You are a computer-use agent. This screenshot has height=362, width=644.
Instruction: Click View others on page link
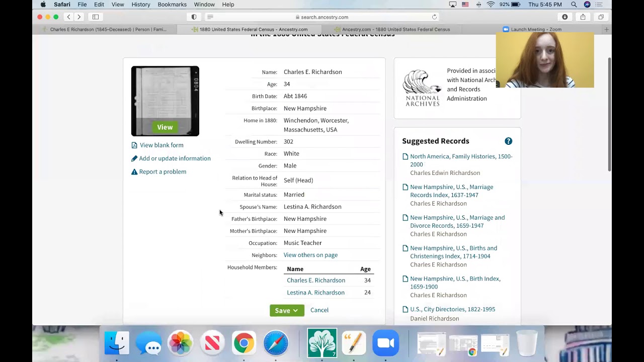pyautogui.click(x=310, y=255)
